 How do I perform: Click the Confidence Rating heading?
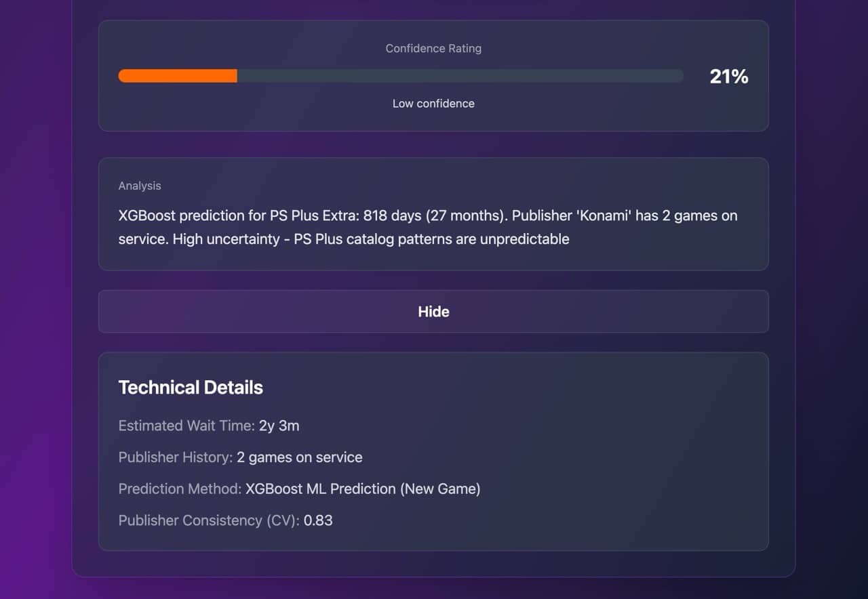[433, 48]
